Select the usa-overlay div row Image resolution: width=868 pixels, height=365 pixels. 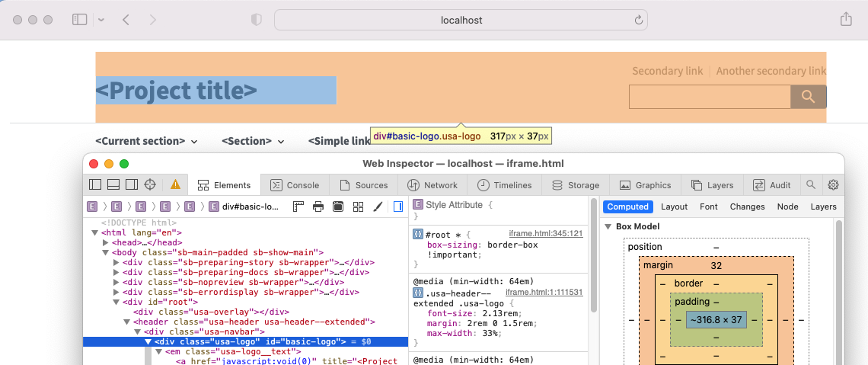(x=246, y=312)
